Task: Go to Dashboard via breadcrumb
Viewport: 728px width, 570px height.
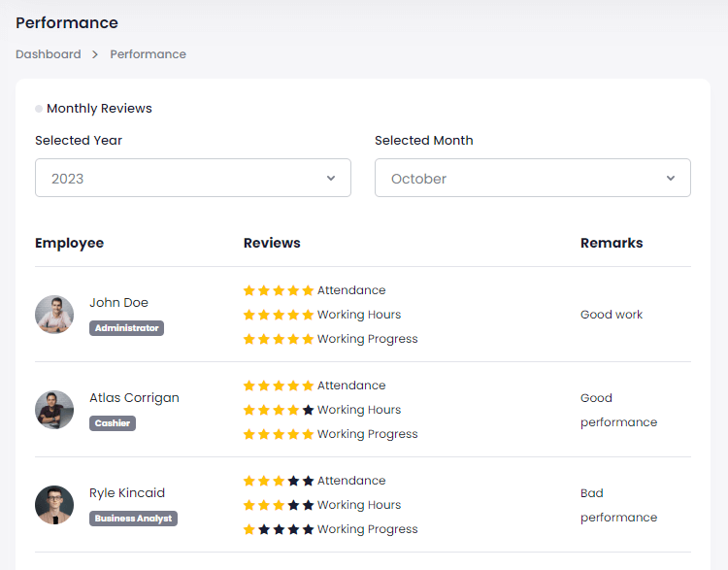Action: coord(49,54)
